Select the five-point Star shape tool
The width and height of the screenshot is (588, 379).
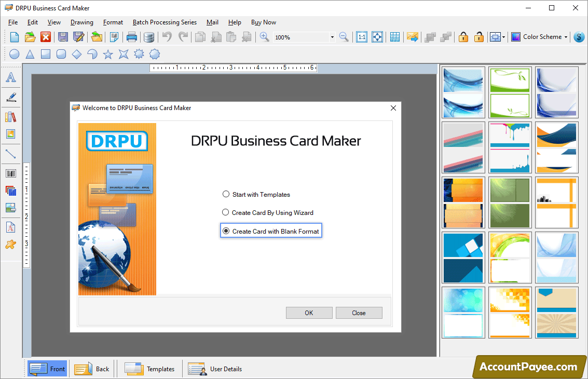(108, 54)
